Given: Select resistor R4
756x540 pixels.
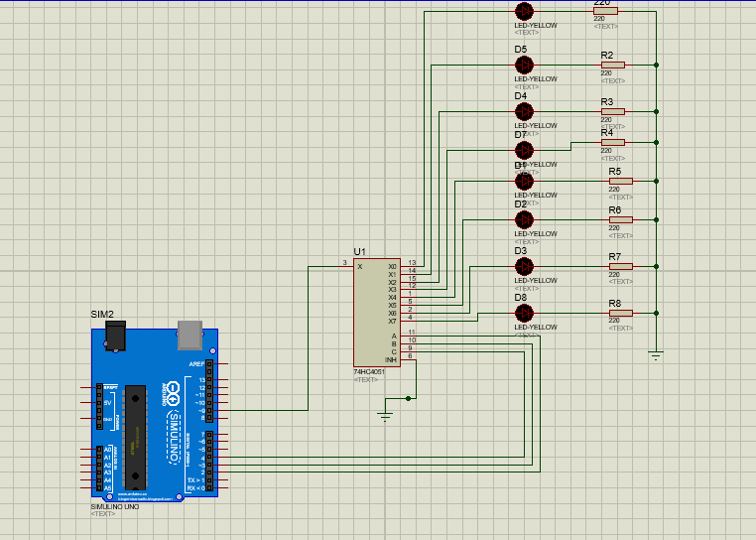Looking at the screenshot, I should point(613,142).
